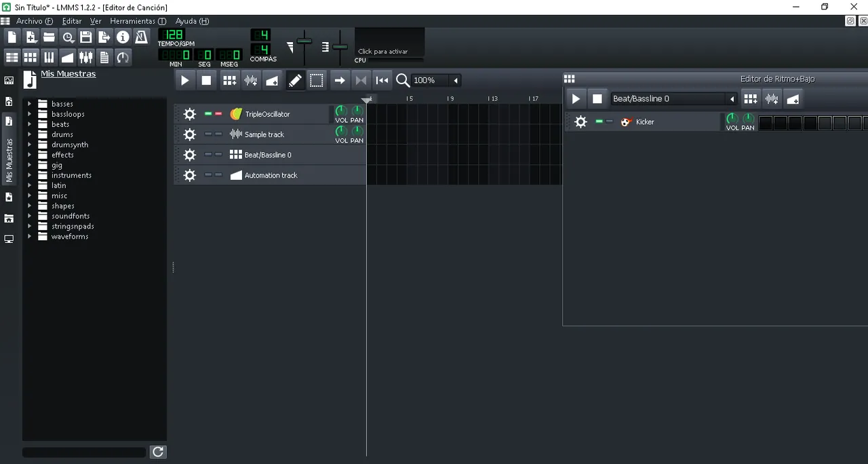Open the Herramientas menu
868x464 pixels.
tap(138, 21)
